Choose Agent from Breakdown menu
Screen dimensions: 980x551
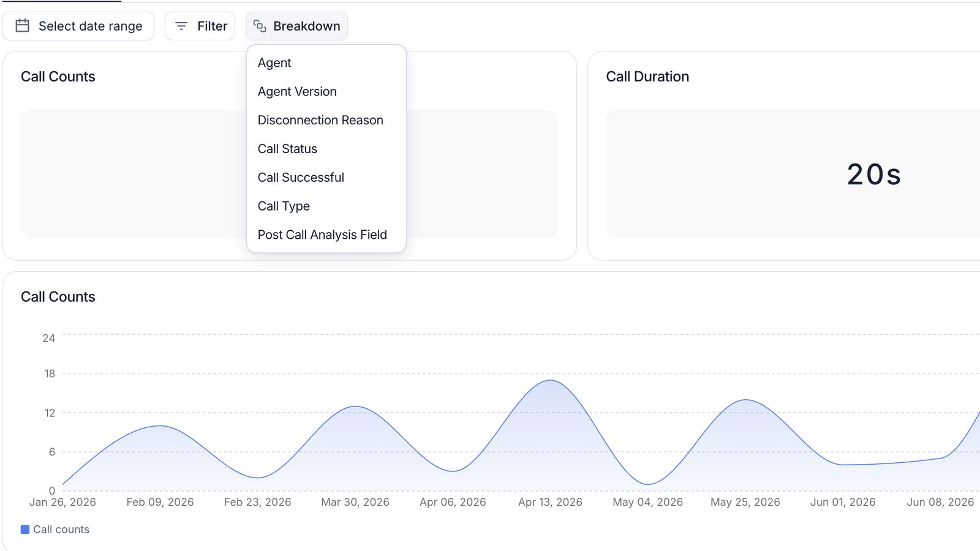click(326, 62)
